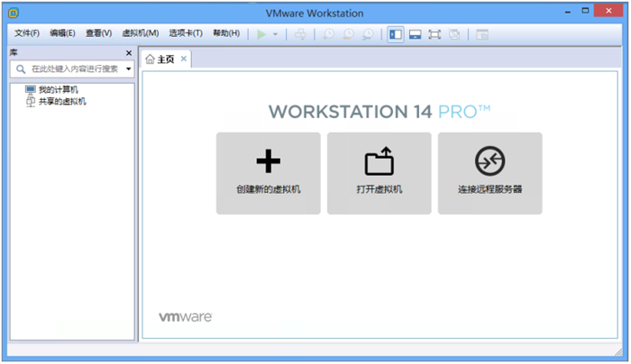Click the library search input field
This screenshot has height=364, width=631.
click(x=72, y=69)
